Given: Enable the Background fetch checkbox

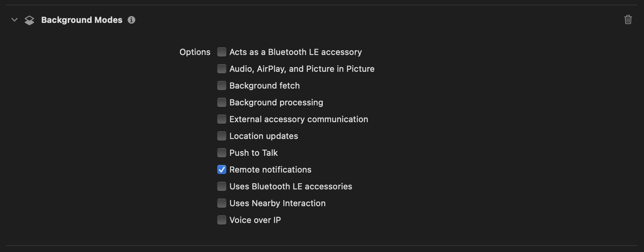Looking at the screenshot, I should (222, 86).
